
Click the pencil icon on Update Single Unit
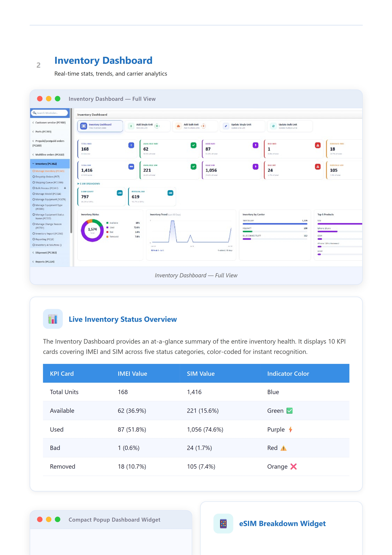[226, 126]
